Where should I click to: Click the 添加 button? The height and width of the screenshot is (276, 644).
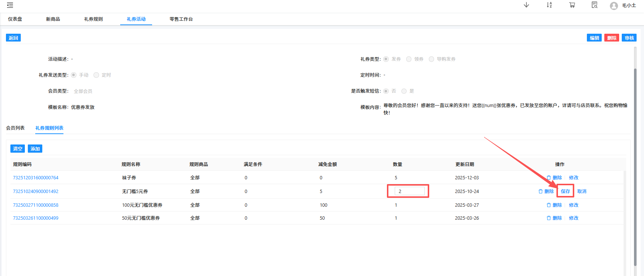click(35, 149)
